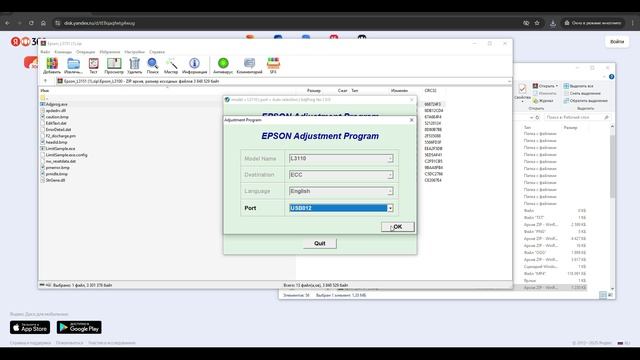Reload the browser page
Viewport: 640px width, 360px height.
pos(31,23)
